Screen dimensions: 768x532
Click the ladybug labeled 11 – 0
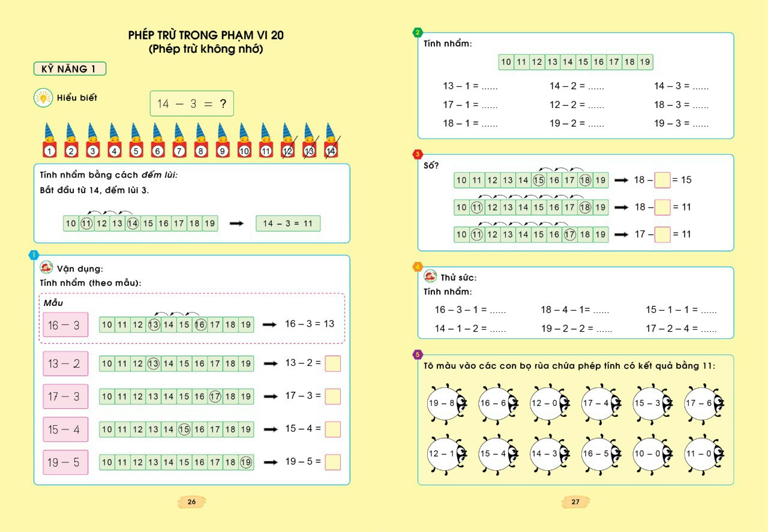coord(703,453)
